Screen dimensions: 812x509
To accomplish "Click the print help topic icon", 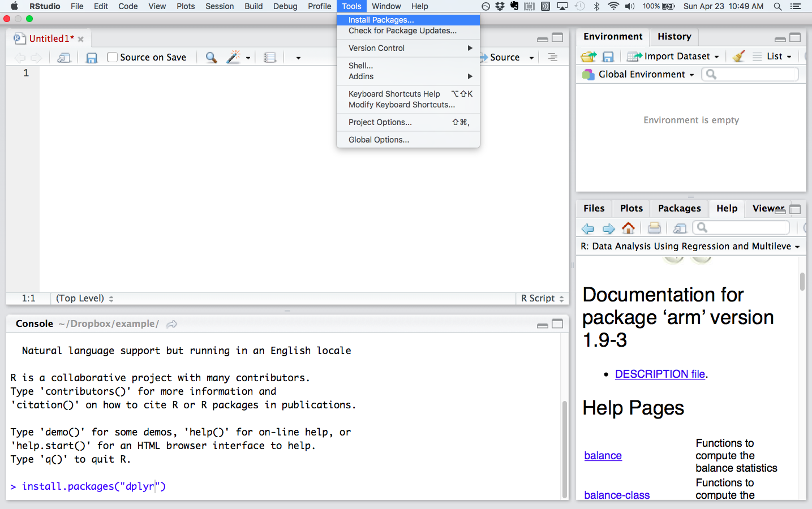I will 654,228.
